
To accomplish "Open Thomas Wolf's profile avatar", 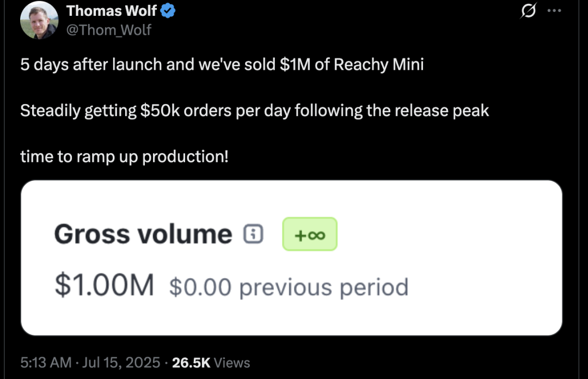I will point(39,20).
